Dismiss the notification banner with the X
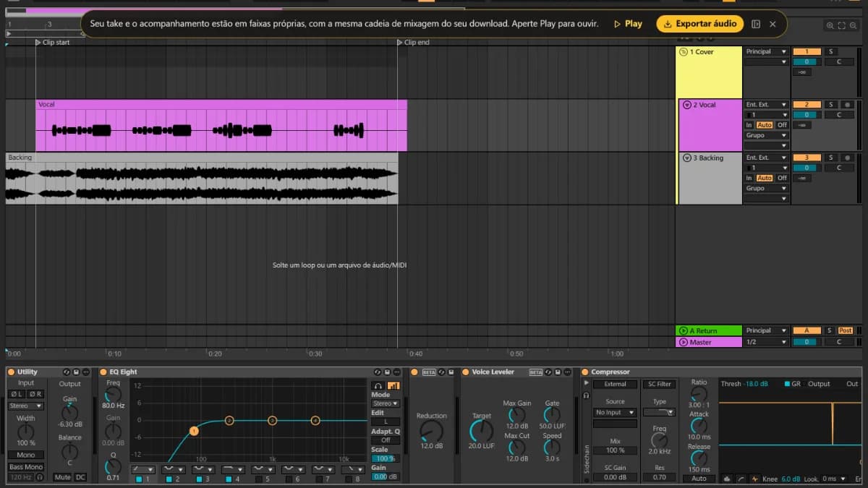Image resolution: width=868 pixels, height=488 pixels. click(x=773, y=24)
